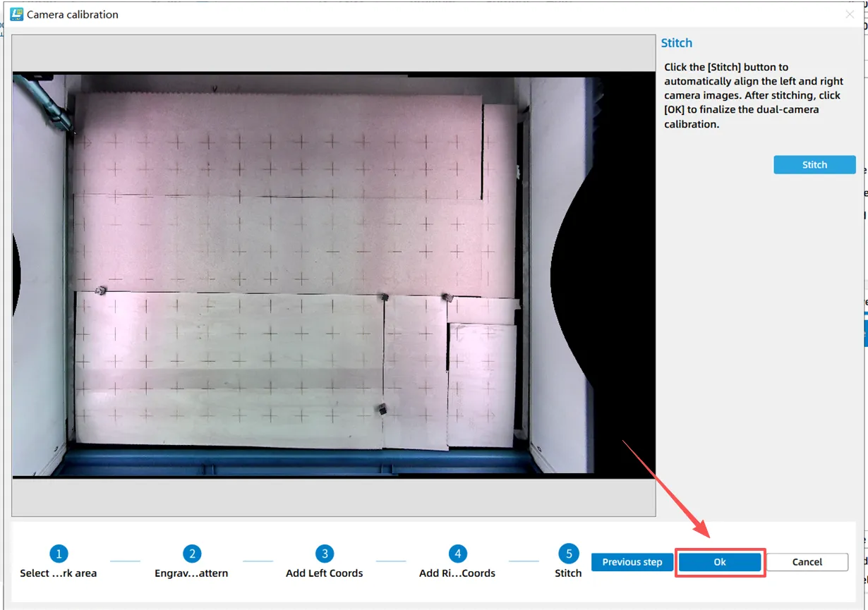
Task: Click the step 2 numbered circle
Action: coord(191,554)
